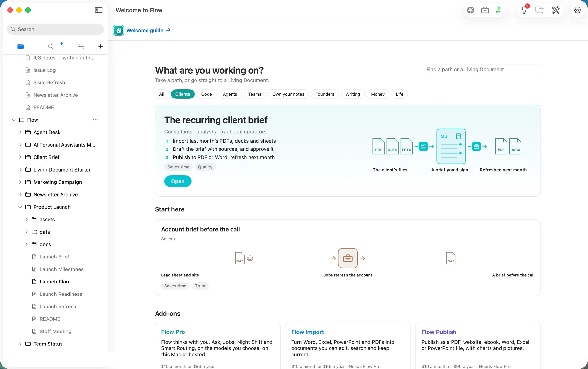This screenshot has width=588, height=369.
Task: Select the Agents filter chip
Action: pyautogui.click(x=230, y=94)
